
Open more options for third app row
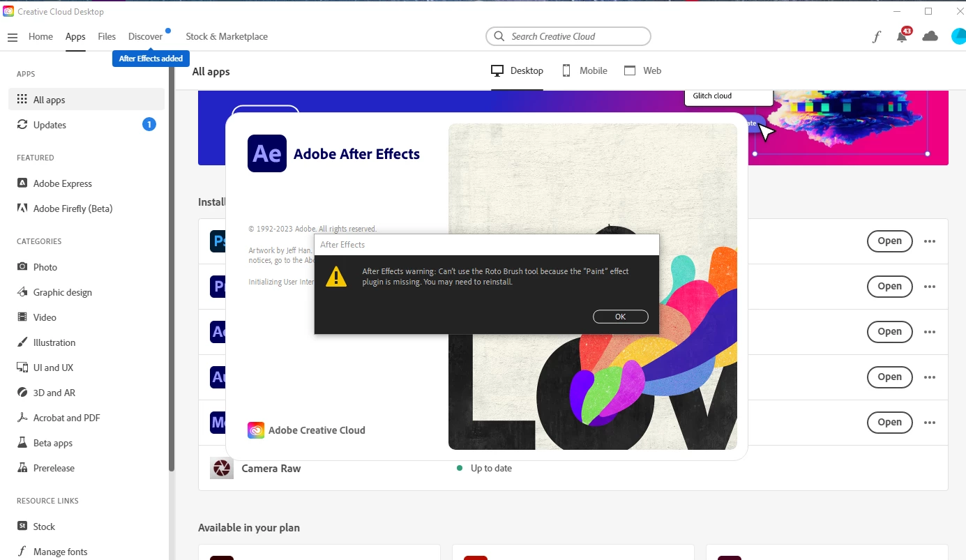coord(929,332)
